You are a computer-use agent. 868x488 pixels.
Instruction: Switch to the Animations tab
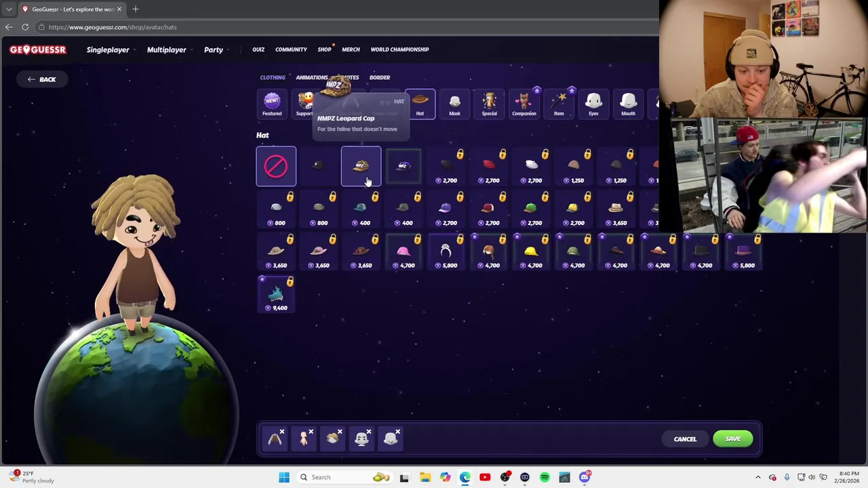pyautogui.click(x=312, y=77)
